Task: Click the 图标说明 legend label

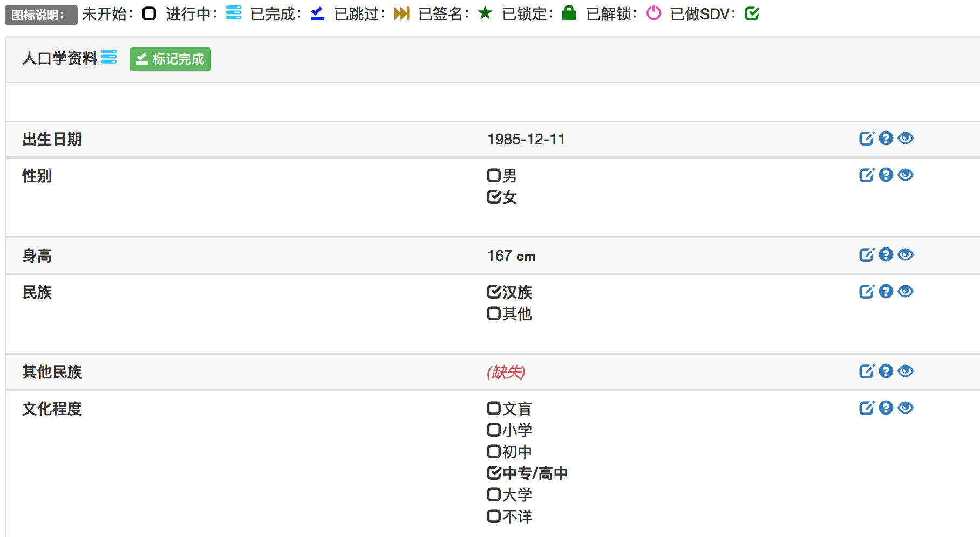Action: 40,15
